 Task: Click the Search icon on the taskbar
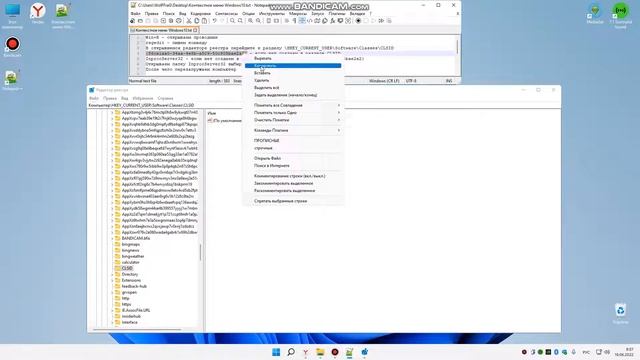(x=291, y=352)
